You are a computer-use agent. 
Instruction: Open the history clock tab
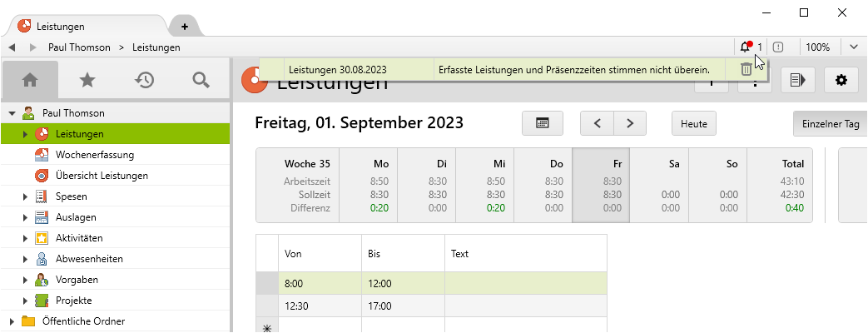point(144,80)
